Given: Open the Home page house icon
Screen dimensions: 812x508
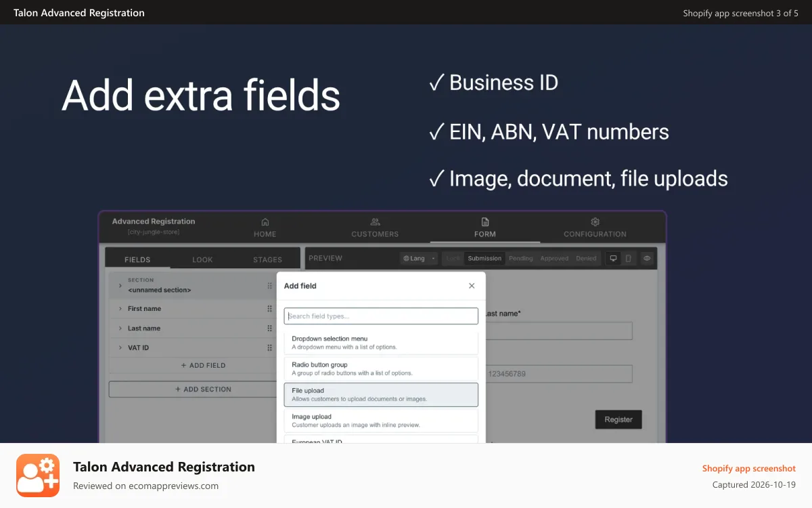Looking at the screenshot, I should point(265,221).
